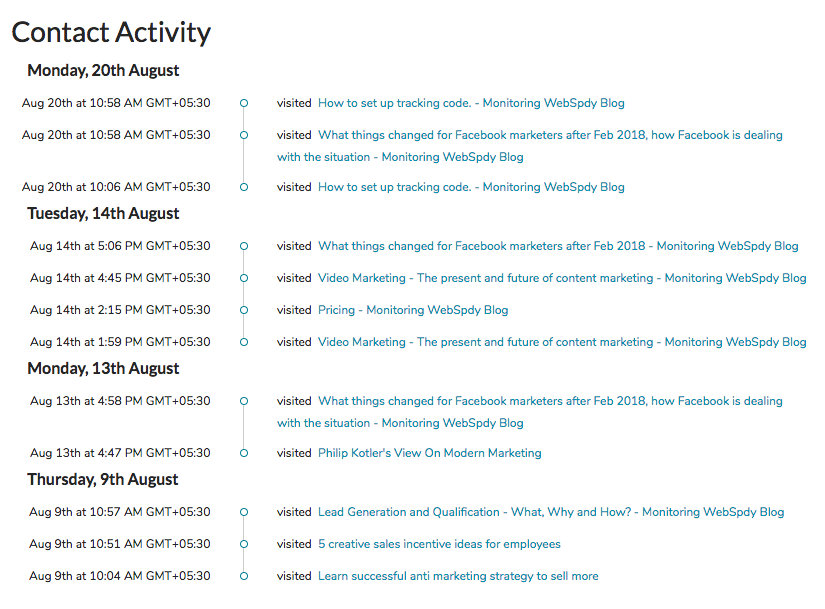This screenshot has width=825, height=609.
Task: Click the Contact Activity page title
Action: 111,32
